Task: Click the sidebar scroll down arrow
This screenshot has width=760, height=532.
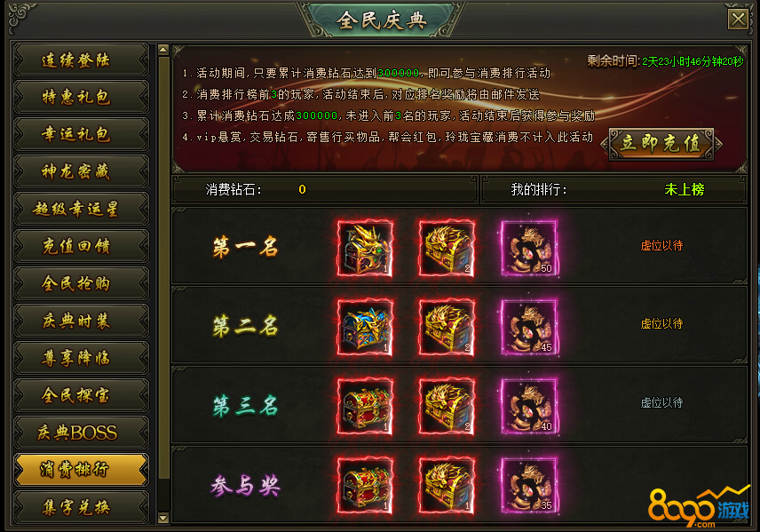Action: [x=163, y=518]
